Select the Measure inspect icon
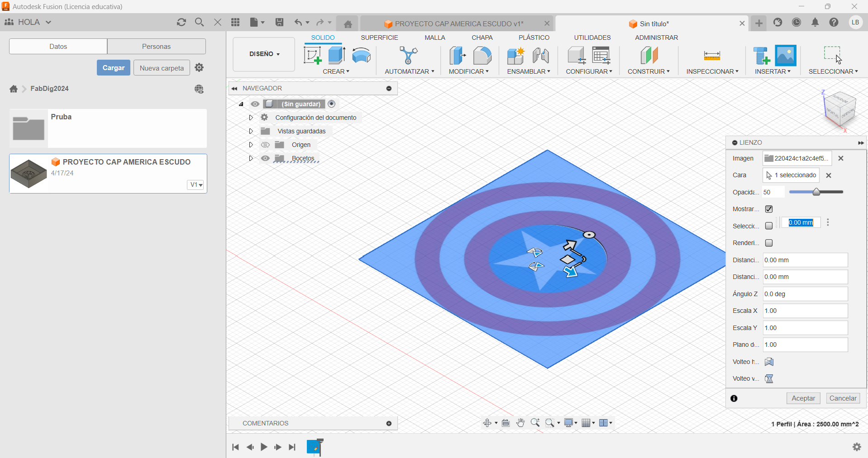 712,56
